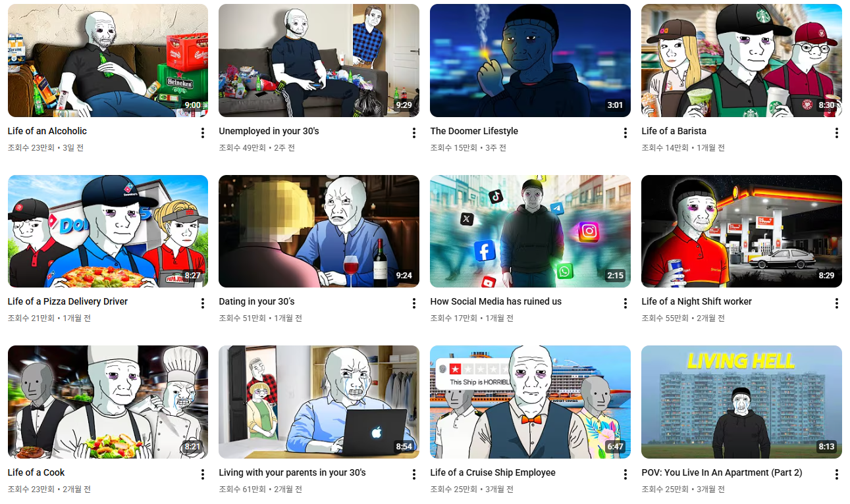Open three-dot menu for Dating in your 30's
850x504 pixels.
click(x=414, y=303)
